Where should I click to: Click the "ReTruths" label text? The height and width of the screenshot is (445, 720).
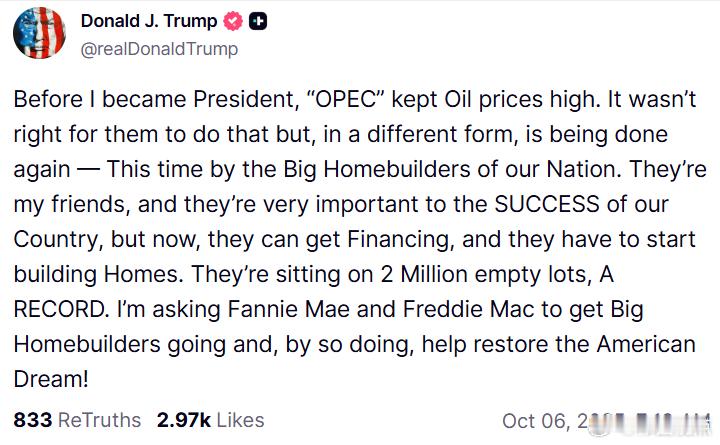pyautogui.click(x=99, y=420)
